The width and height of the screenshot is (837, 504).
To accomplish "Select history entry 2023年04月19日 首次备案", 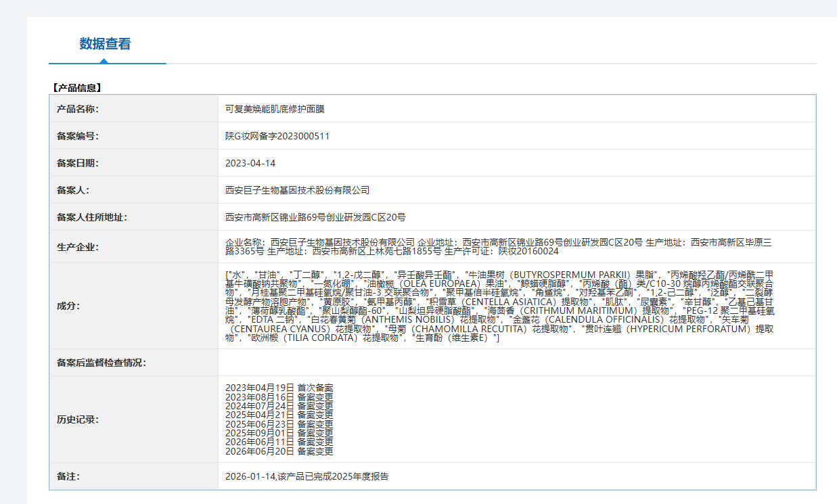I will [x=279, y=388].
